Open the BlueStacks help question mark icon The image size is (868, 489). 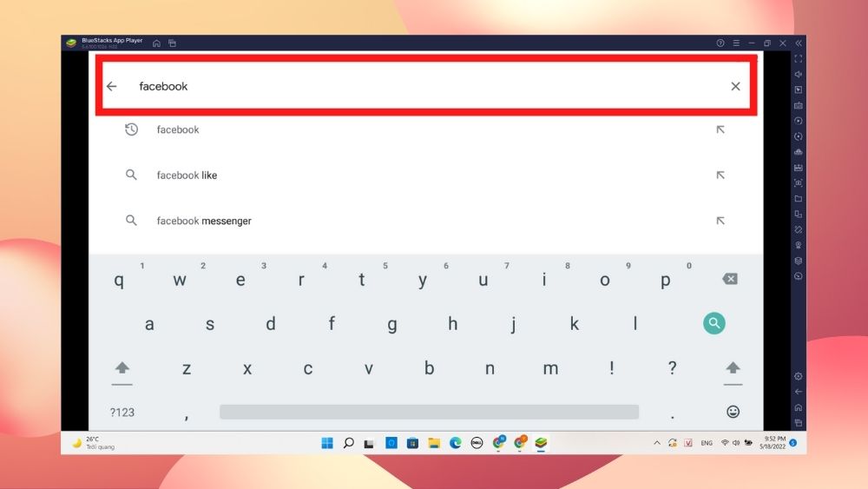[x=720, y=43]
